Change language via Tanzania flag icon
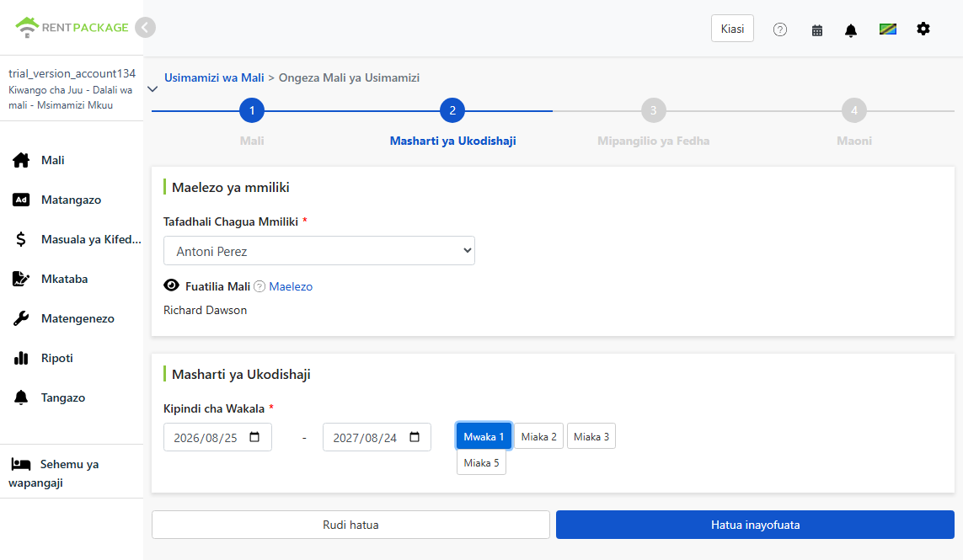The image size is (963, 560). click(887, 29)
